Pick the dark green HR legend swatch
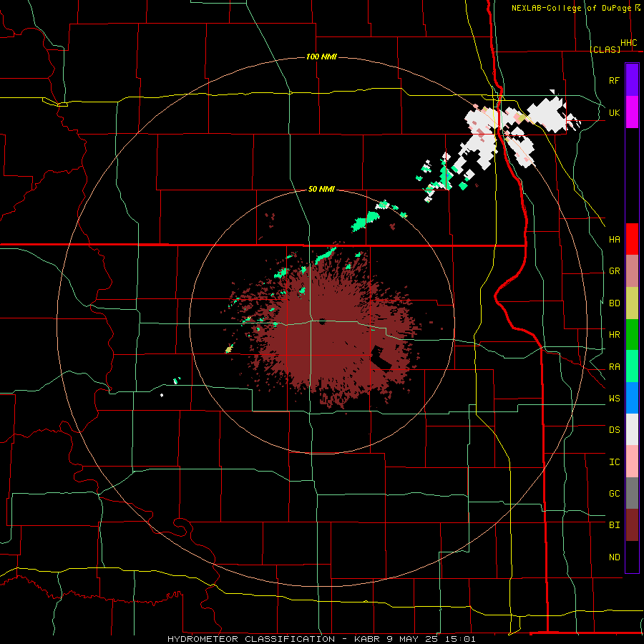Image resolution: width=644 pixels, height=644 pixels. point(632,334)
